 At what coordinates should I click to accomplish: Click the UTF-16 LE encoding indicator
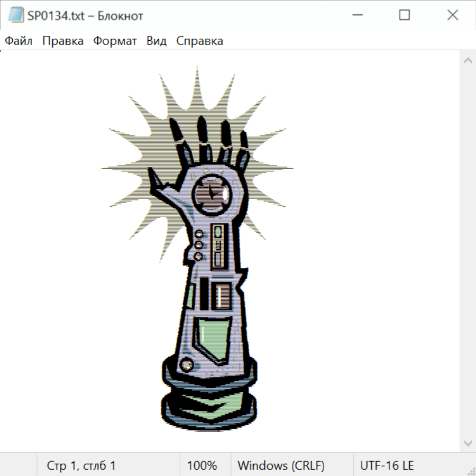point(387,465)
